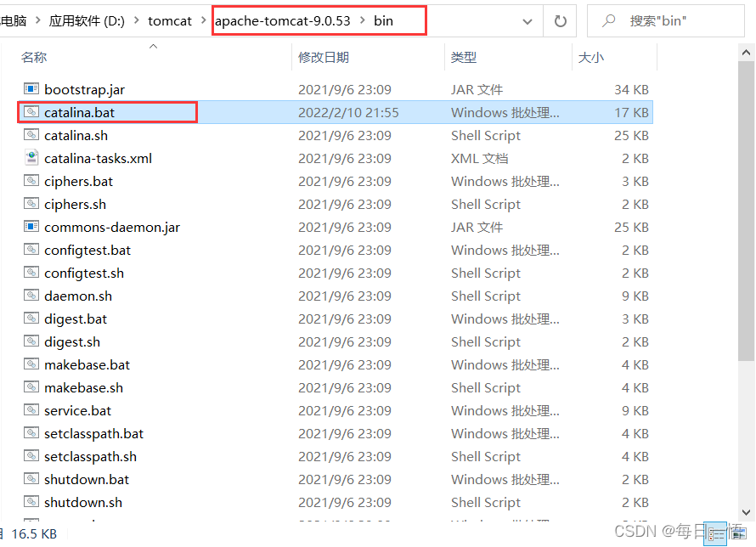The height and width of the screenshot is (547, 756).
Task: Click the makebase.bat file icon
Action: [31, 364]
